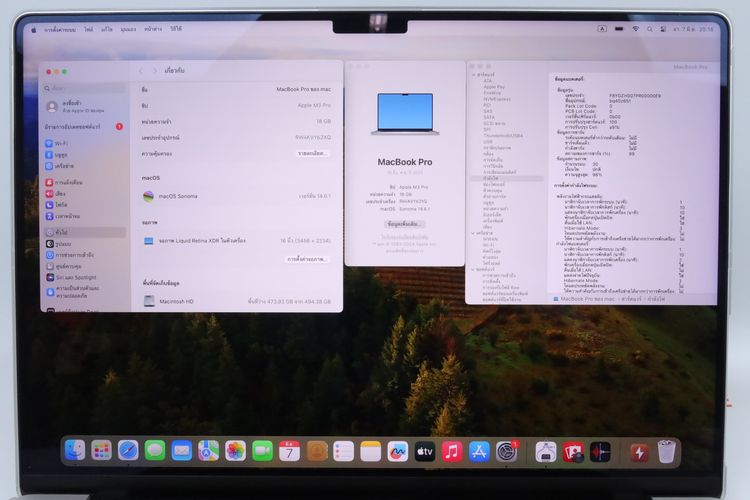
Task: Open the App Store in the Dock
Action: [x=479, y=451]
